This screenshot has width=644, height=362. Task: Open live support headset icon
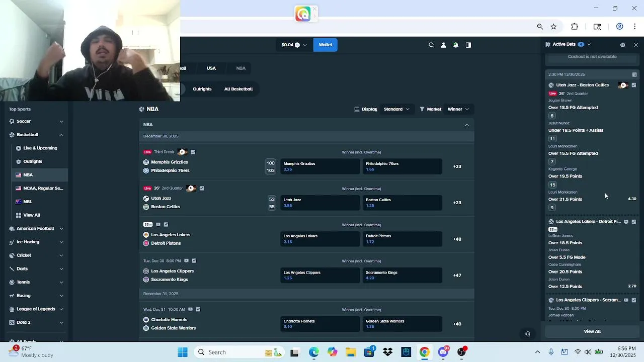528,334
